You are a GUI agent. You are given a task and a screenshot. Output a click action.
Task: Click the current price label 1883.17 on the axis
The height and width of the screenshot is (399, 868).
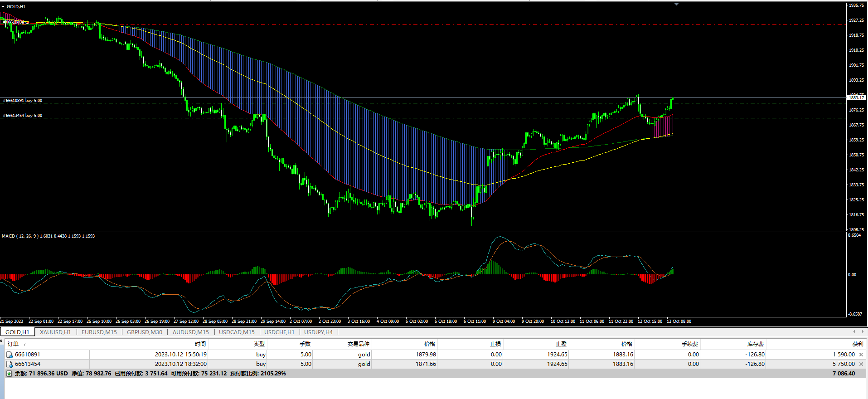pyautogui.click(x=856, y=98)
